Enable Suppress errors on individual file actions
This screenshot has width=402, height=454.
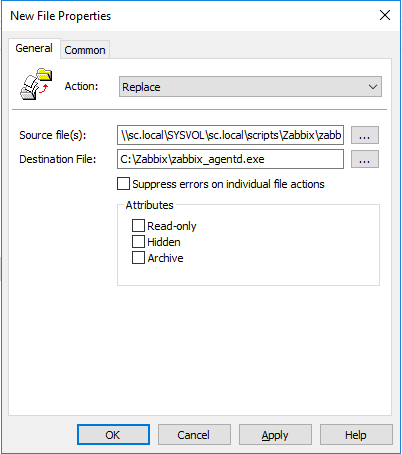(x=123, y=184)
